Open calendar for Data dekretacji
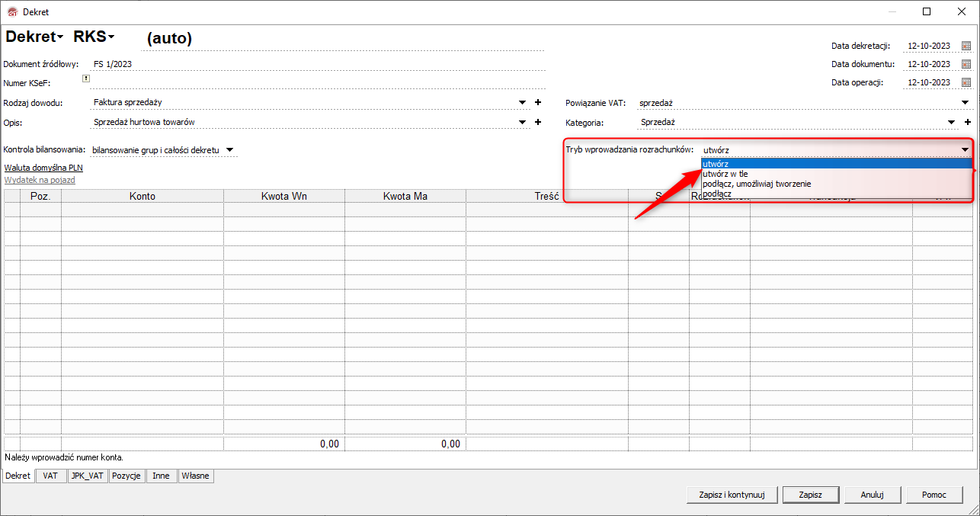Viewport: 980px width, 516px height. [x=966, y=46]
